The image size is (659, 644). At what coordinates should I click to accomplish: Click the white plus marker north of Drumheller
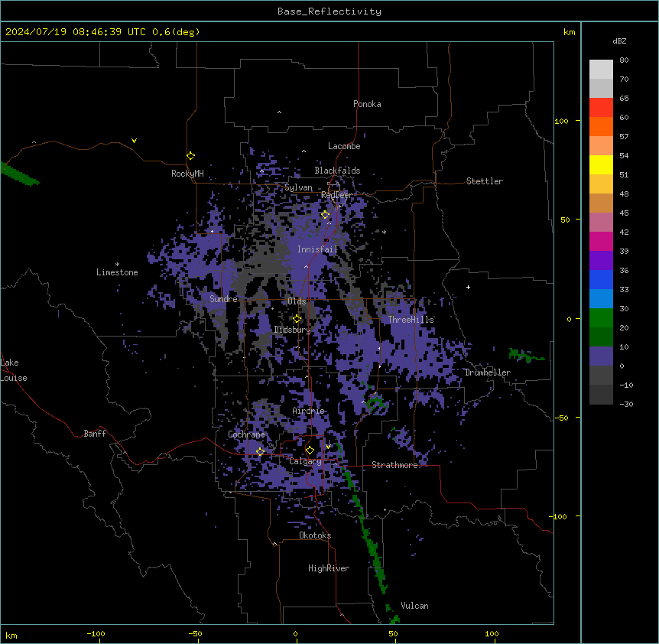468,287
